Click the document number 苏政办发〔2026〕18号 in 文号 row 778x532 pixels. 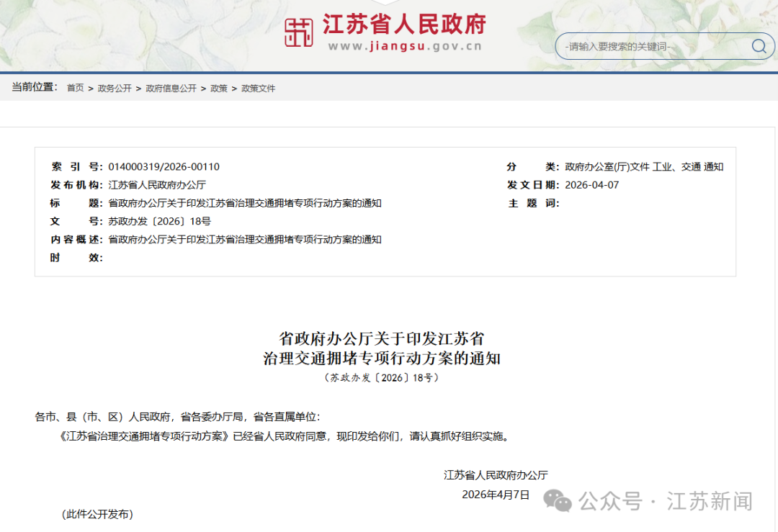[159, 221]
